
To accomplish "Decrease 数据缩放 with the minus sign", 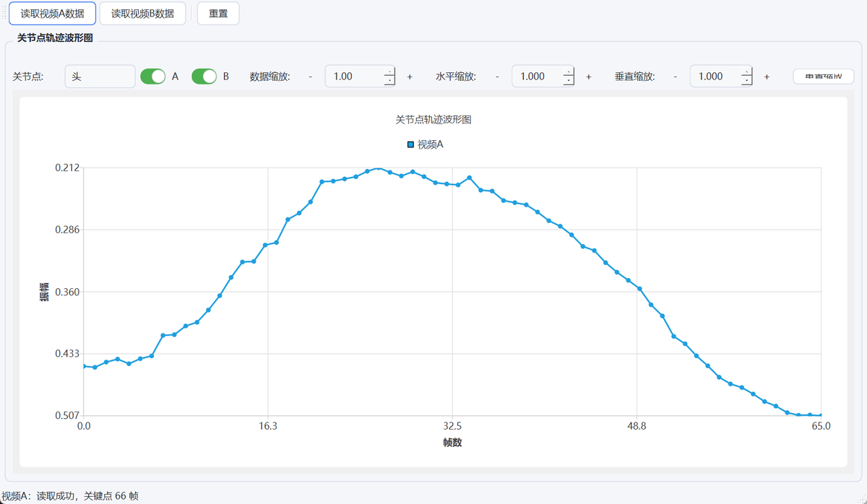I will [311, 77].
